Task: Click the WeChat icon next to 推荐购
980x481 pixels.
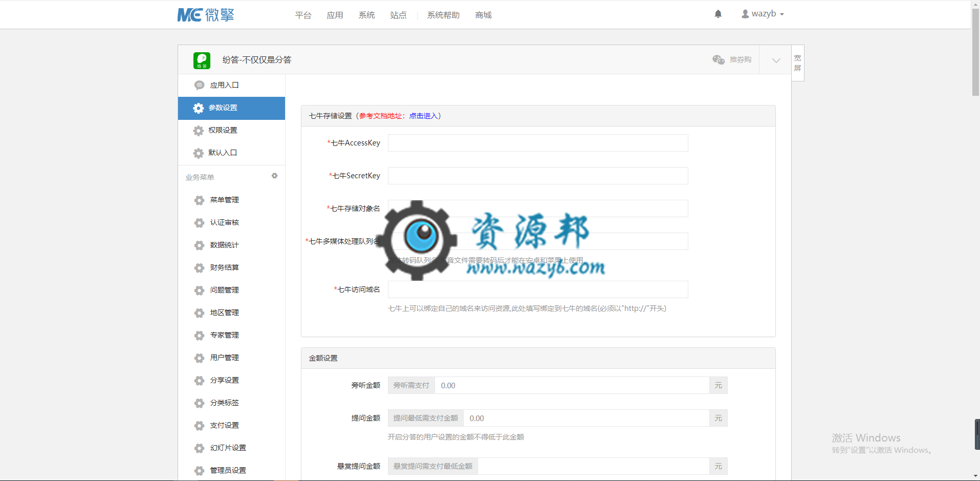Action: 718,60
